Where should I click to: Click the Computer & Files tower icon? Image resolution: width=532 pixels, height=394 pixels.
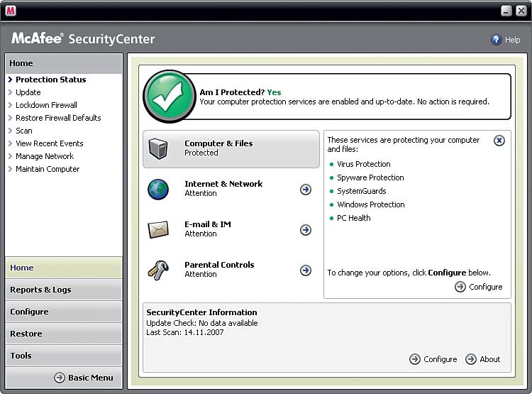(158, 149)
